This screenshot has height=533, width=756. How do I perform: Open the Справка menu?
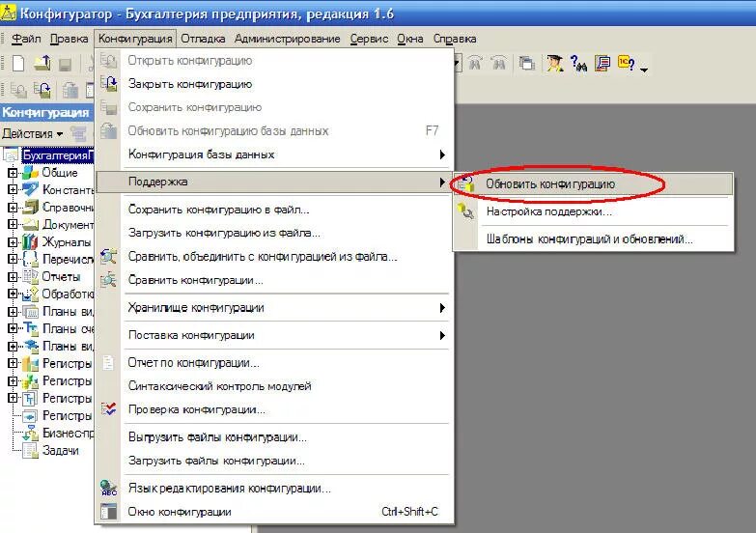(x=455, y=39)
